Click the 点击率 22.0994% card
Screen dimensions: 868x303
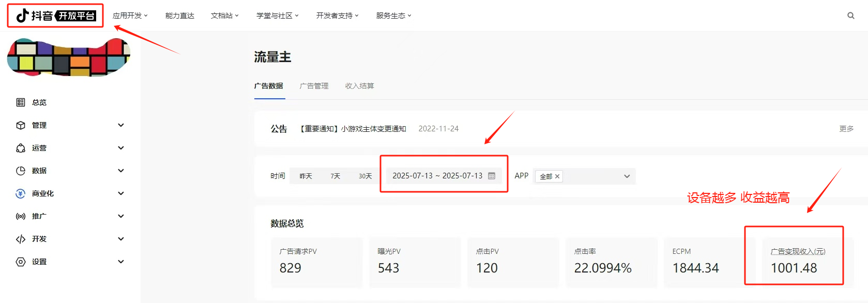pyautogui.click(x=612, y=263)
